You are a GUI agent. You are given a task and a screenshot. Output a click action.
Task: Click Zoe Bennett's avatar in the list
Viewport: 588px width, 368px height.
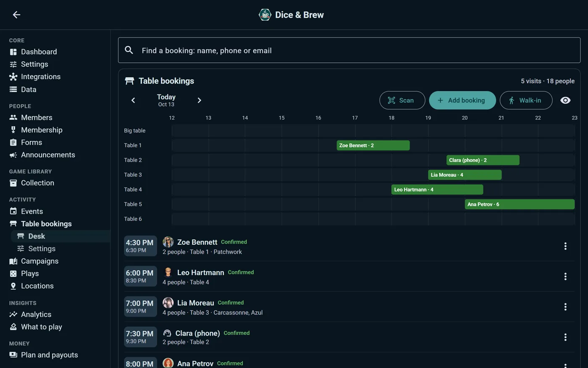coord(168,242)
